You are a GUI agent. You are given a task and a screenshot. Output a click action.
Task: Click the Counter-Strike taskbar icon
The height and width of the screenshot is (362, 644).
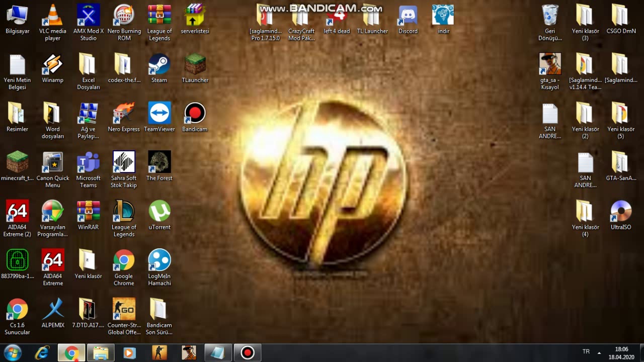tap(159, 353)
